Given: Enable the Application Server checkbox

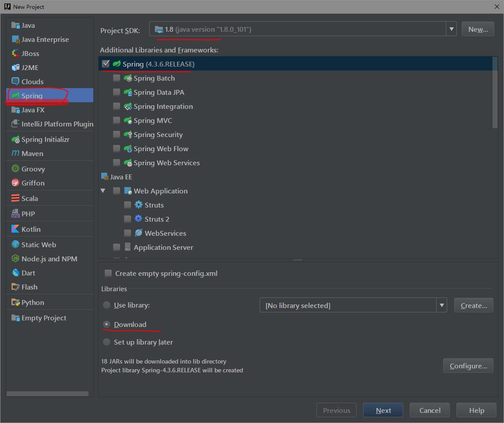Looking at the screenshot, I should coord(117,247).
